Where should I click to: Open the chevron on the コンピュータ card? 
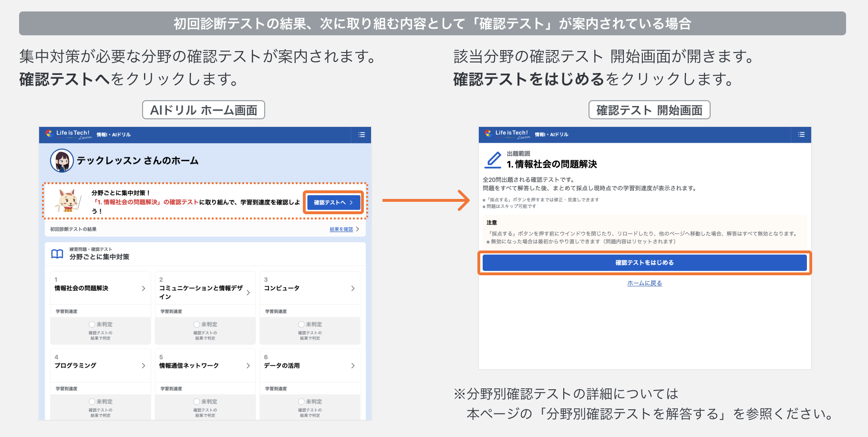pyautogui.click(x=353, y=289)
